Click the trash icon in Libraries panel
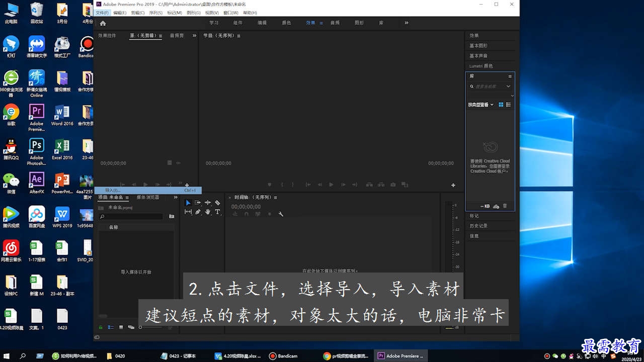Image resolution: width=644 pixels, height=362 pixels. click(505, 206)
